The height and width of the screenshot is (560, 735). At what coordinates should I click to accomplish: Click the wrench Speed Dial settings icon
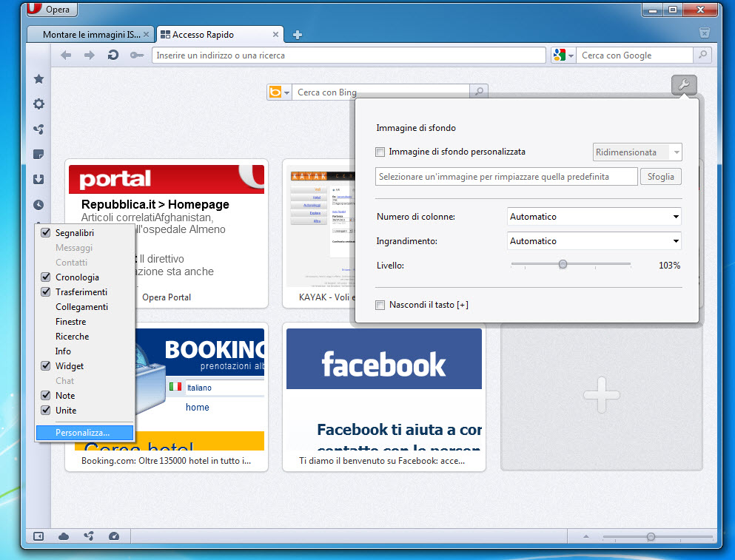(x=684, y=86)
